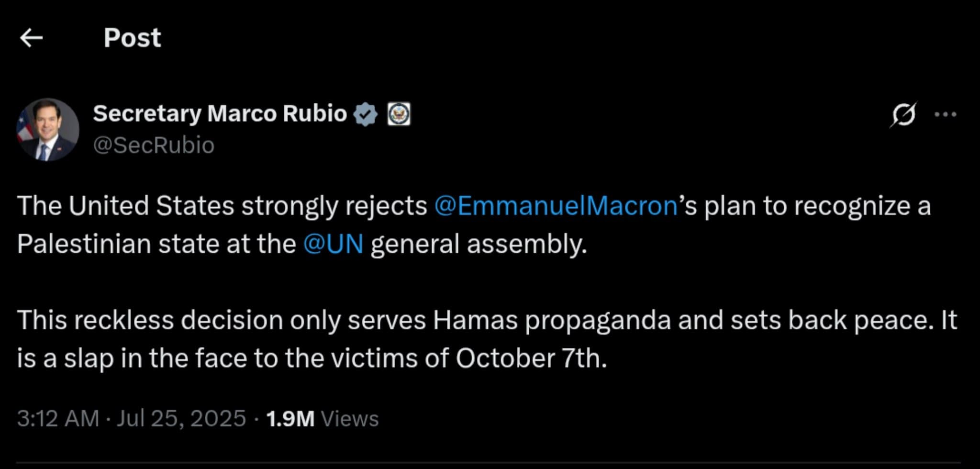
Task: Click the Post header title
Action: click(x=132, y=38)
